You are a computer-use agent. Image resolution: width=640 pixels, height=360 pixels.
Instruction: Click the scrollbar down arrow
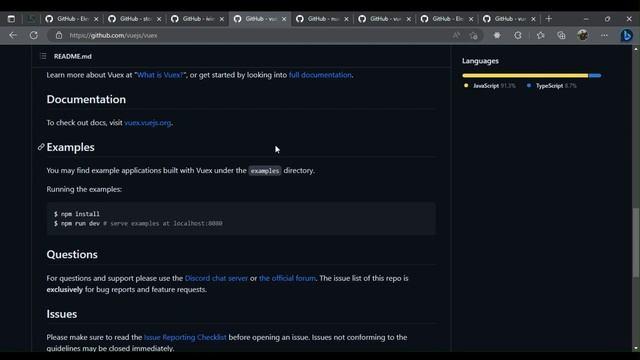point(636,349)
